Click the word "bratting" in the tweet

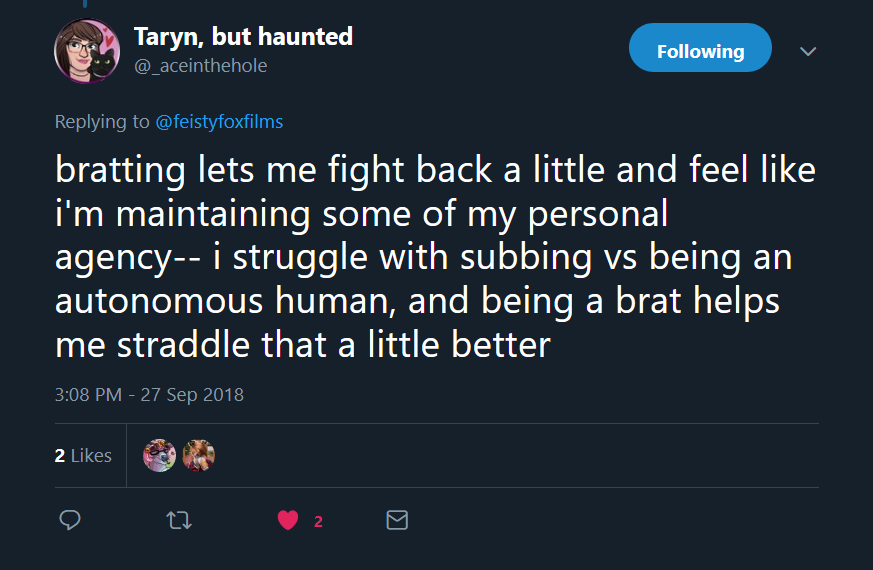tap(120, 170)
